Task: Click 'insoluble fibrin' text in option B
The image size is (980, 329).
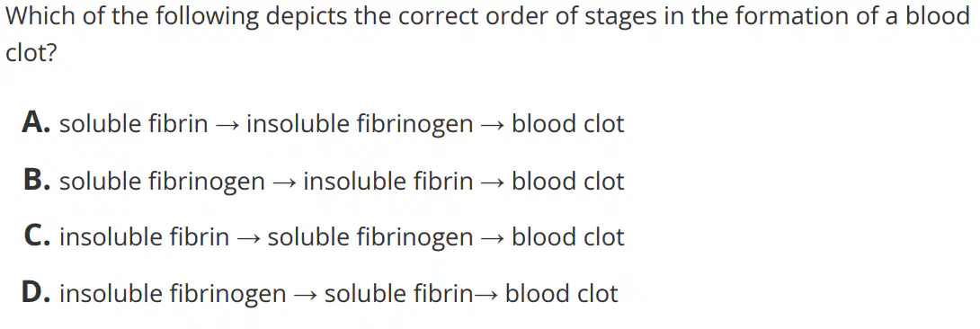Action: click(x=388, y=181)
